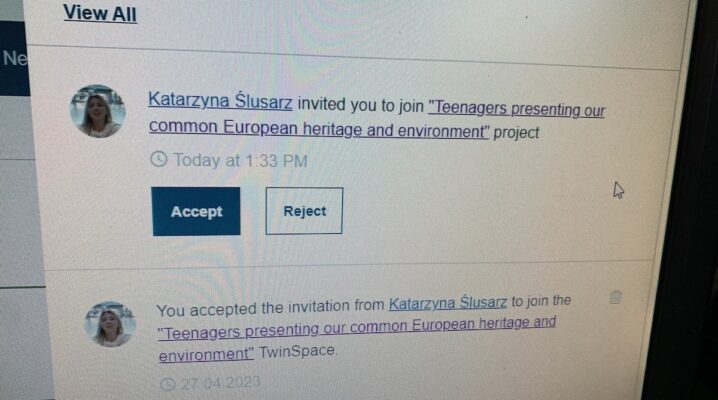The width and height of the screenshot is (718, 400).
Task: Open Katarzyna's avatar in the pending invitation
Action: pyautogui.click(x=98, y=111)
